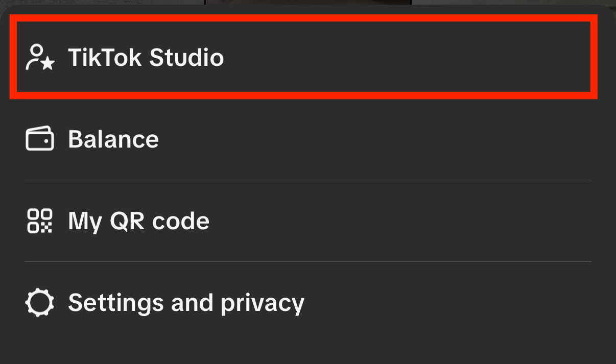Open the Balance menu entry
This screenshot has height=364, width=616.
tap(113, 139)
